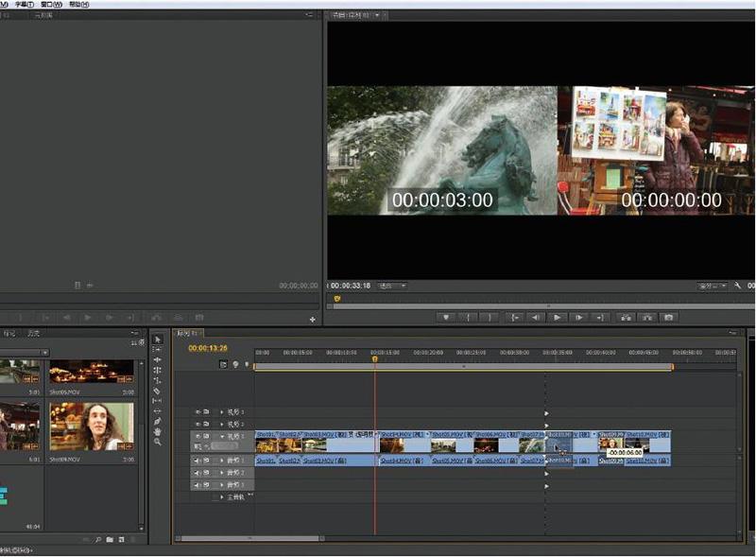Open the button editor plus in Source monitor
The width and height of the screenshot is (756, 557).
point(313,320)
